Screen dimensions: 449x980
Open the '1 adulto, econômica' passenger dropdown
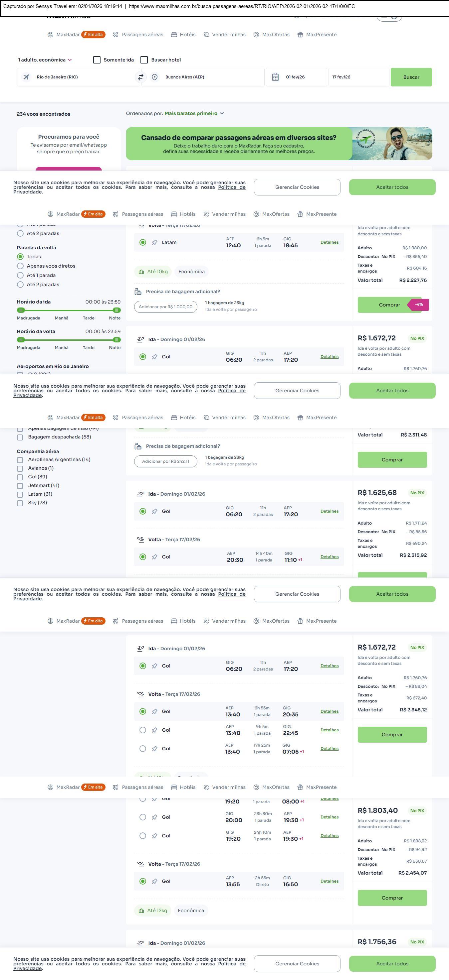coord(45,60)
